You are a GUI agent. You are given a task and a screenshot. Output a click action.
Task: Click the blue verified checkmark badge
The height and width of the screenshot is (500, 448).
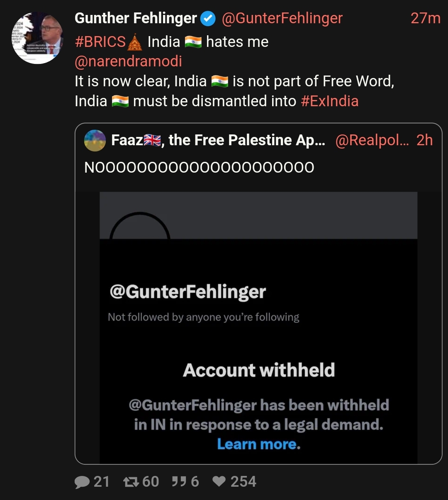tap(208, 19)
